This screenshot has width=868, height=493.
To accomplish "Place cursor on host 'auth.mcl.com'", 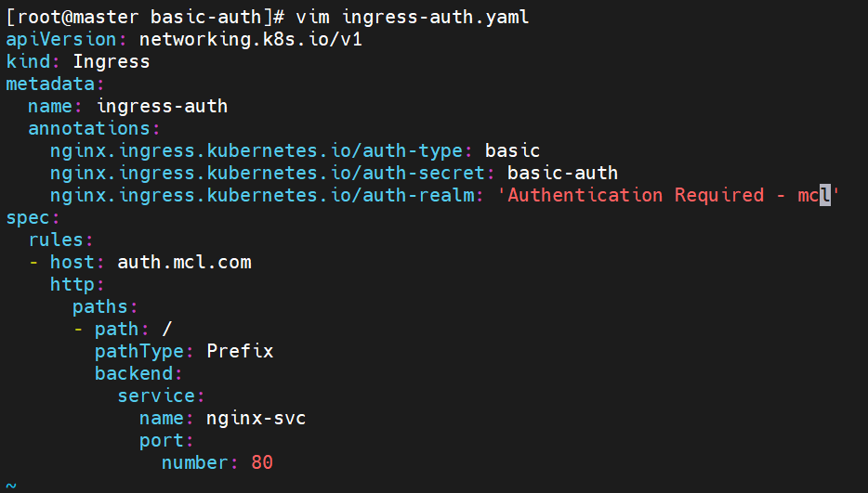I will coord(184,262).
